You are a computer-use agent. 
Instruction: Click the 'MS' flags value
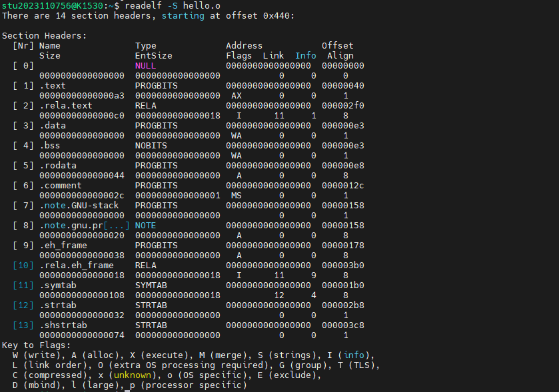237,195
